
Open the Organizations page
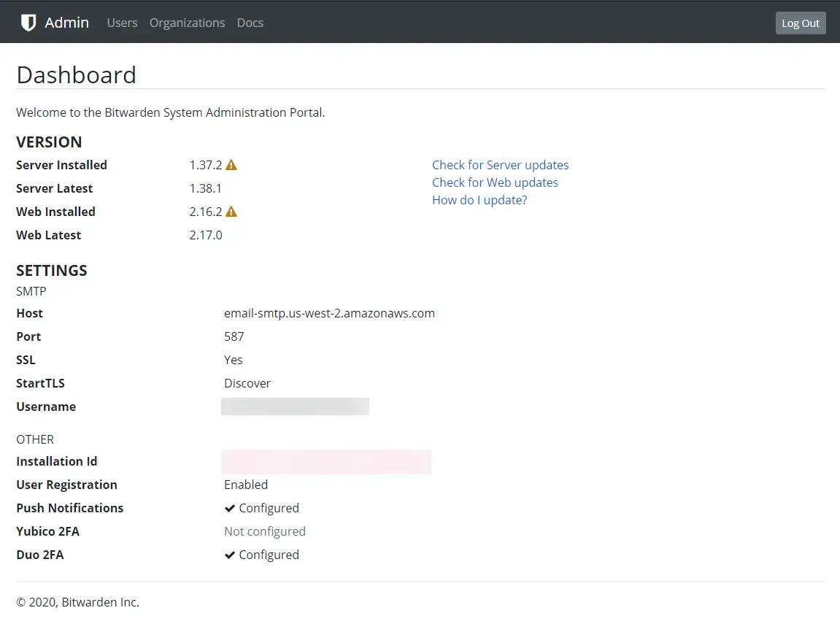coord(187,23)
